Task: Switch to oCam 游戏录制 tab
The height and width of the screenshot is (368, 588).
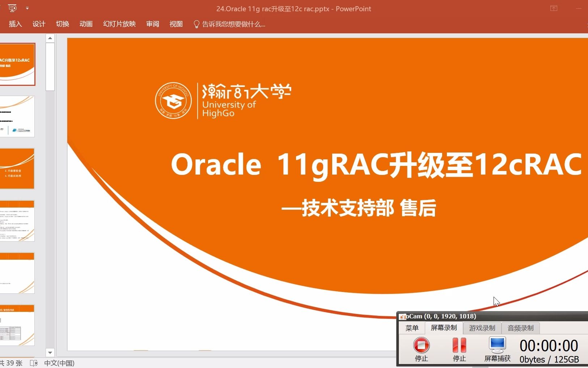Action: click(482, 328)
